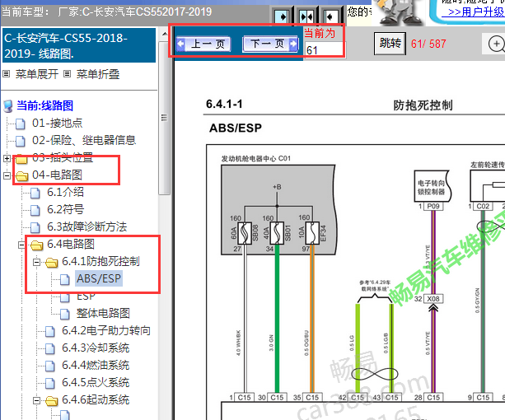The width and height of the screenshot is (505, 420).
Task: Click the P09 connector label
Action: coord(433,207)
